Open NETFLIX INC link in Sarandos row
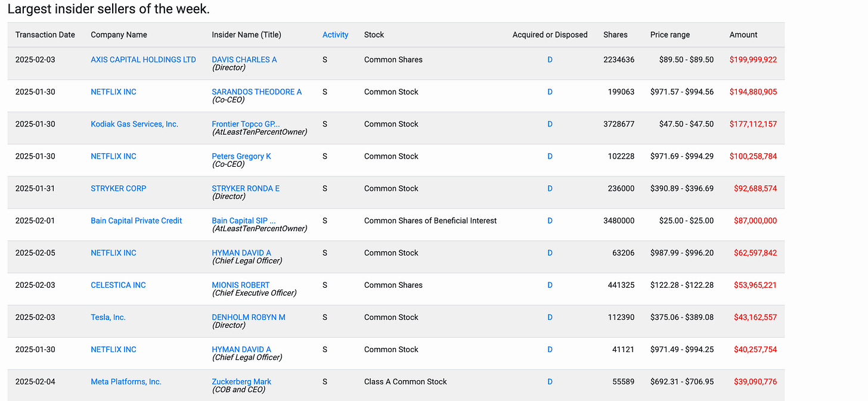This screenshot has width=868, height=401. point(113,92)
